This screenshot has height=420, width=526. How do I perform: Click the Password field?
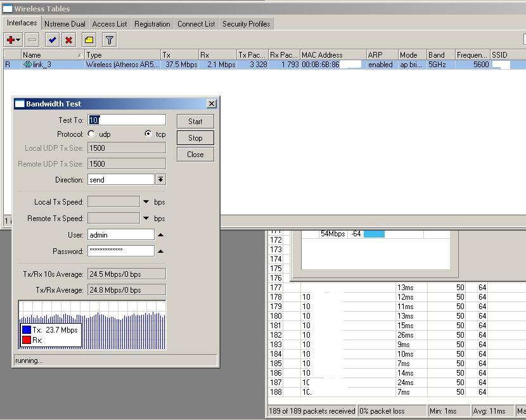pyautogui.click(x=121, y=251)
